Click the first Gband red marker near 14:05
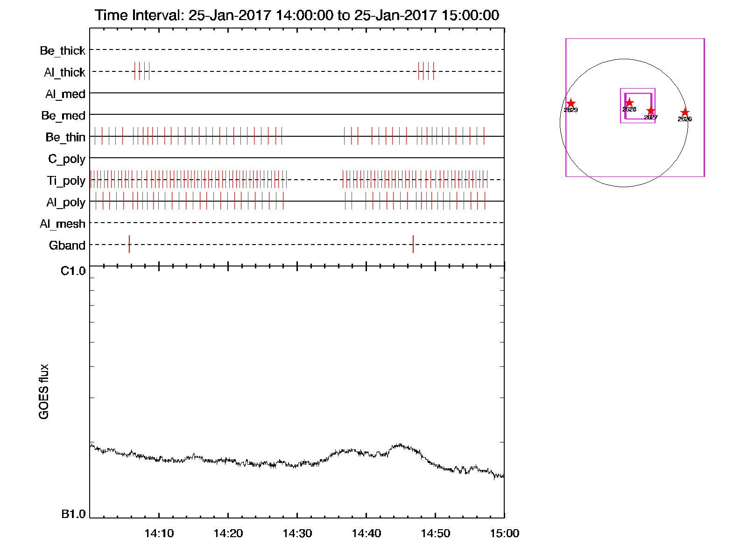747x560 pixels. point(129,244)
